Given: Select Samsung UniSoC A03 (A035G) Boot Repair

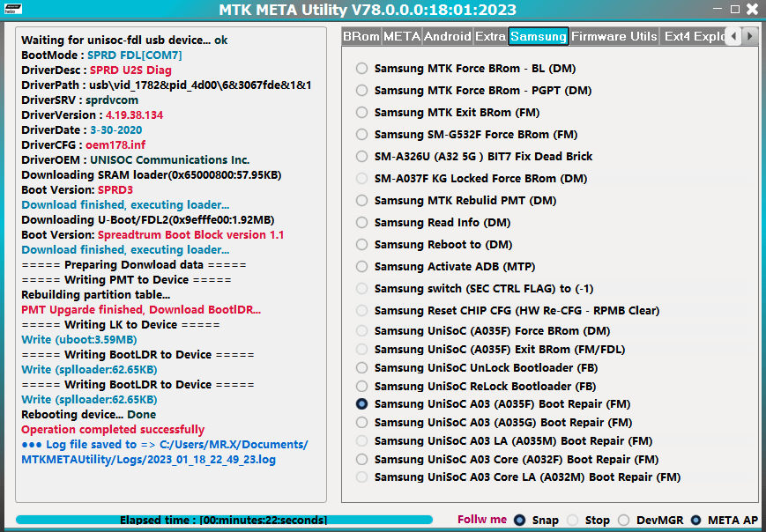Looking at the screenshot, I should 361,422.
